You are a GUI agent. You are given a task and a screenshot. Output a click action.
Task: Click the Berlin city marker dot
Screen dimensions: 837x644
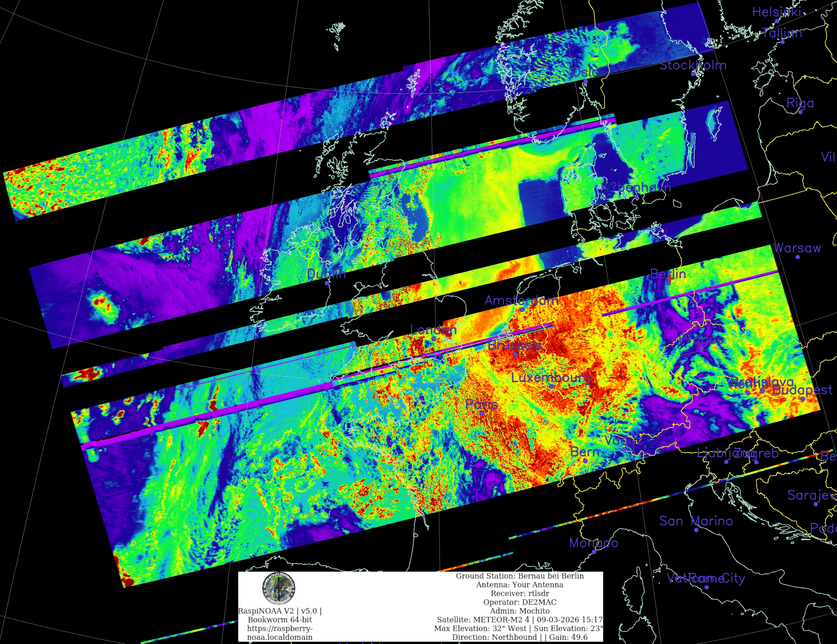point(668,283)
